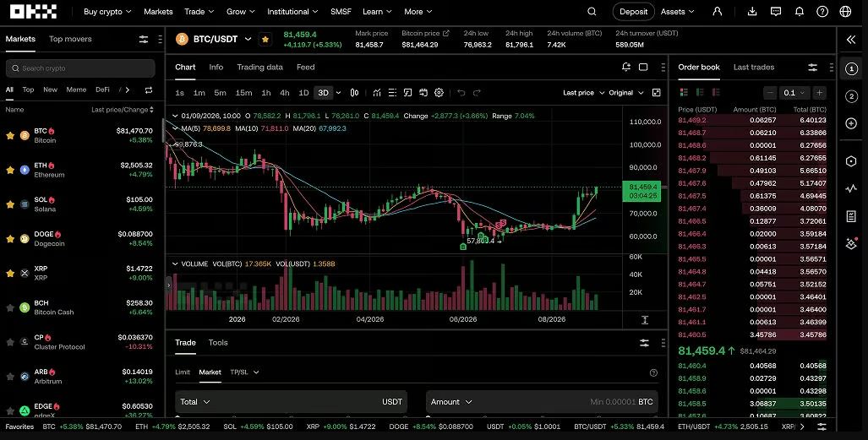Open order book 0.1 precision dropdown
The width and height of the screenshot is (868, 440).
794,93
